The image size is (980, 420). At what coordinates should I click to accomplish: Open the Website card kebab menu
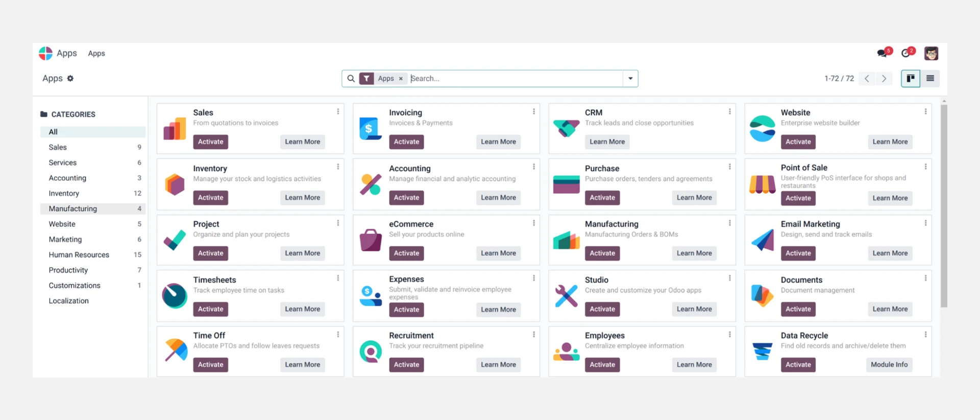click(925, 111)
